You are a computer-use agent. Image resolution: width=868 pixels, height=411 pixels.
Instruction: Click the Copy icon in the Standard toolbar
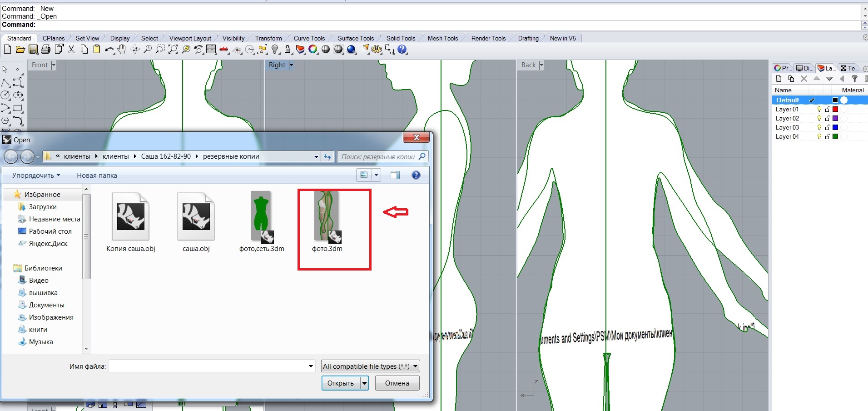84,49
